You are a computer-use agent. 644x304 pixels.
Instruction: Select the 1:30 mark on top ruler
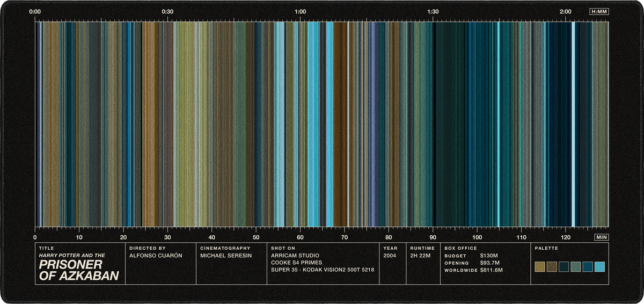433,11
